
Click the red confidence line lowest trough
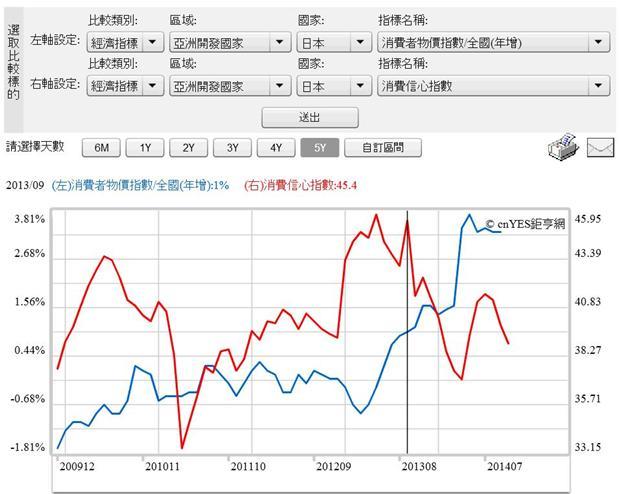(x=182, y=448)
